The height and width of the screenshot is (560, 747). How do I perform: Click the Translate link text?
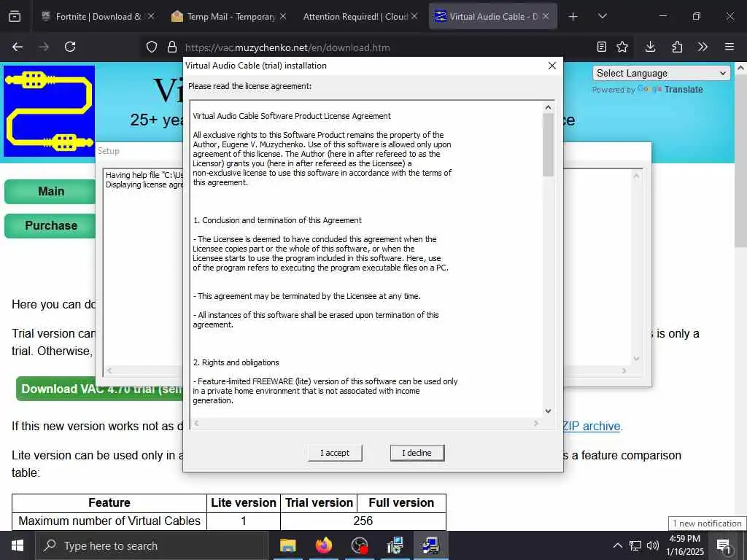click(x=684, y=90)
